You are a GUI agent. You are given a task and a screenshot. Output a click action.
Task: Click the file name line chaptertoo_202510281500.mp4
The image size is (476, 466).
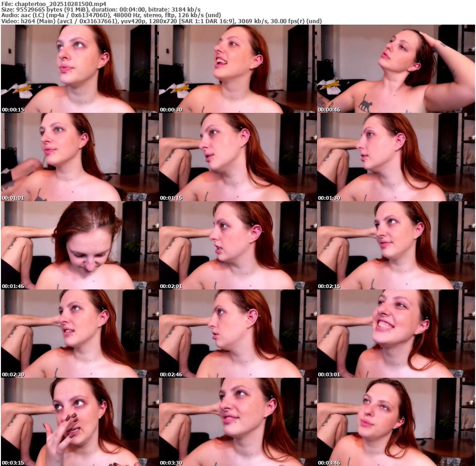[x=54, y=4]
